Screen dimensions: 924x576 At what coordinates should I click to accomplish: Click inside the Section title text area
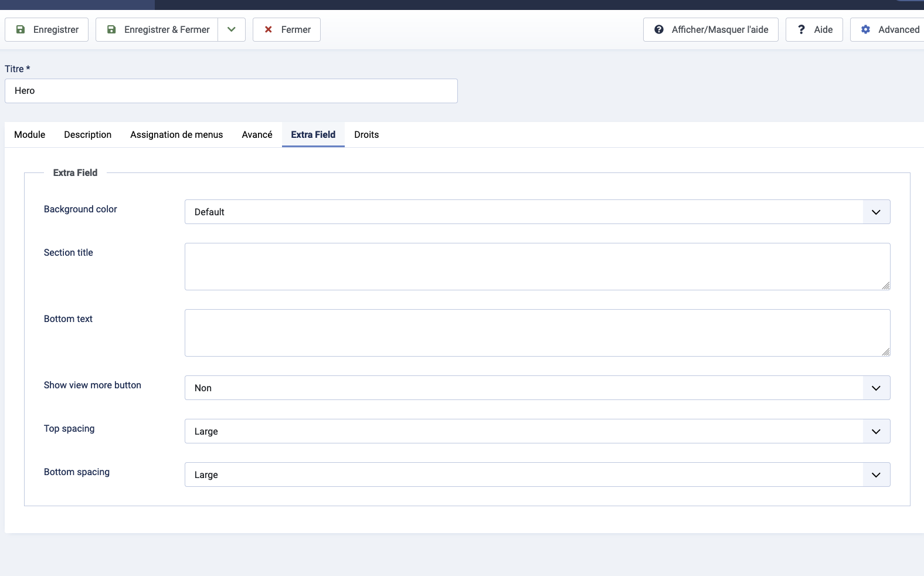point(537,266)
